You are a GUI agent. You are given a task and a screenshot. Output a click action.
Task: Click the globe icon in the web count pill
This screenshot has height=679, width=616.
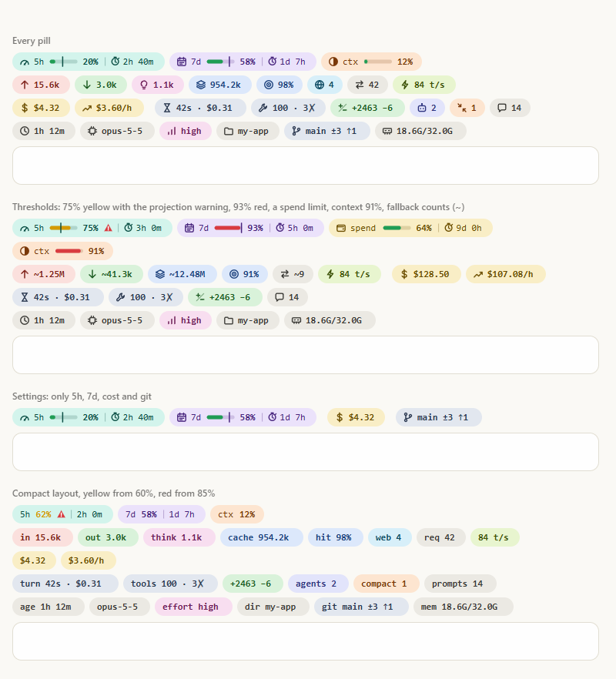(320, 85)
